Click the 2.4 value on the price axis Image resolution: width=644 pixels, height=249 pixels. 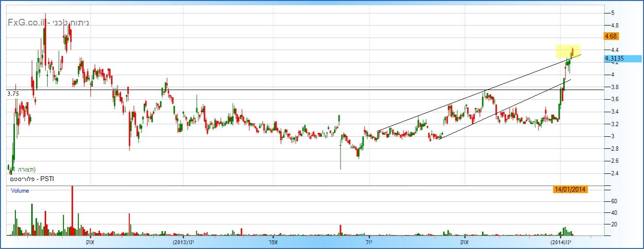[614, 173]
